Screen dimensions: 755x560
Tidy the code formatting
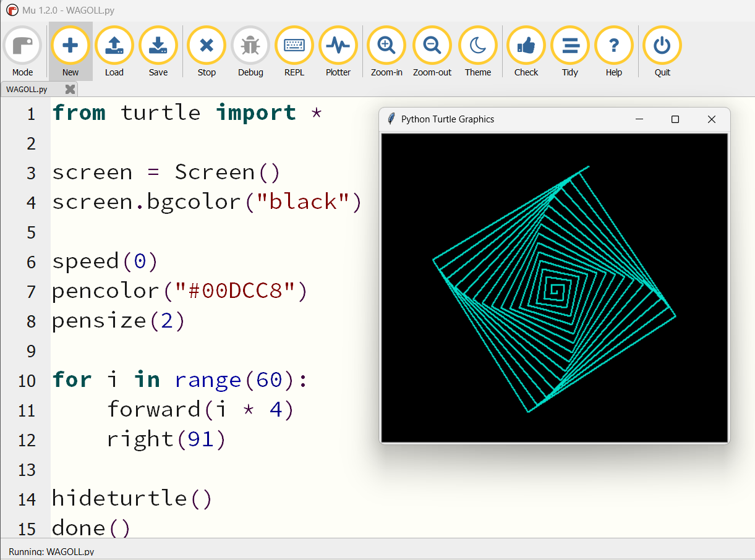tap(570, 52)
